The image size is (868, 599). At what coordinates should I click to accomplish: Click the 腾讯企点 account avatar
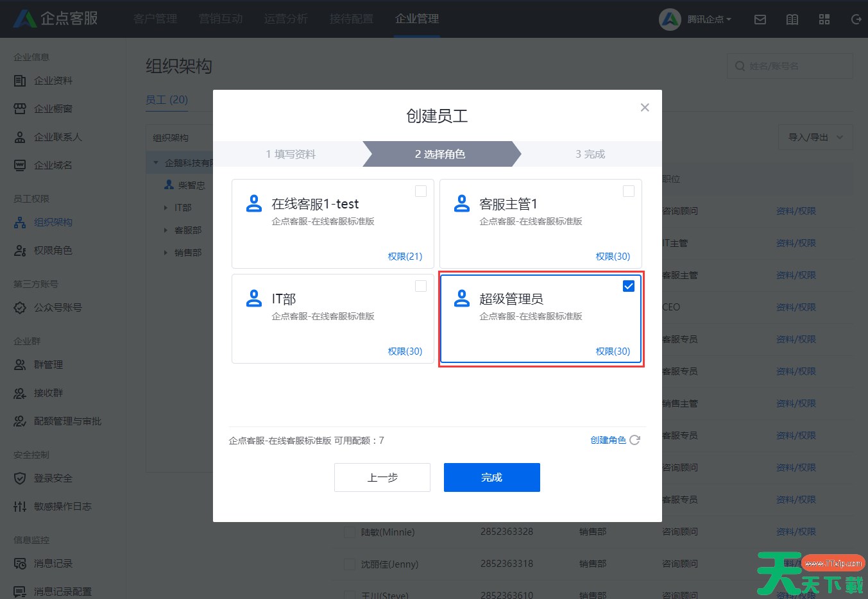(670, 19)
